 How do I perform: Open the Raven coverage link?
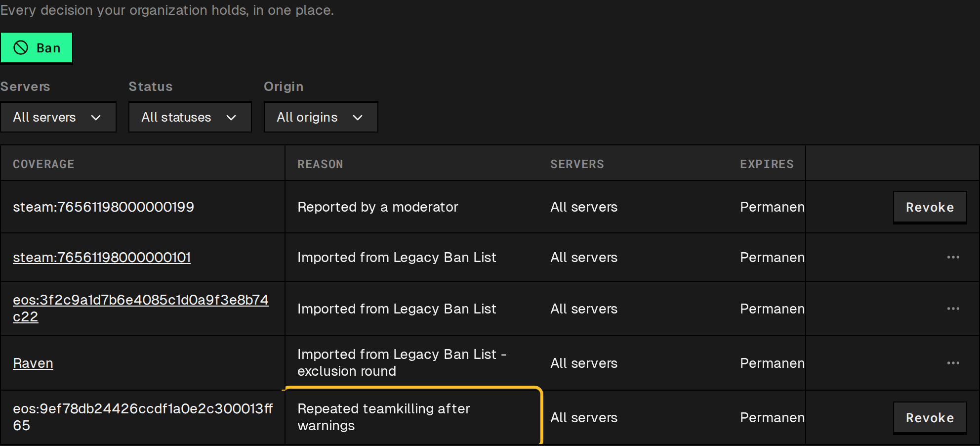(33, 363)
